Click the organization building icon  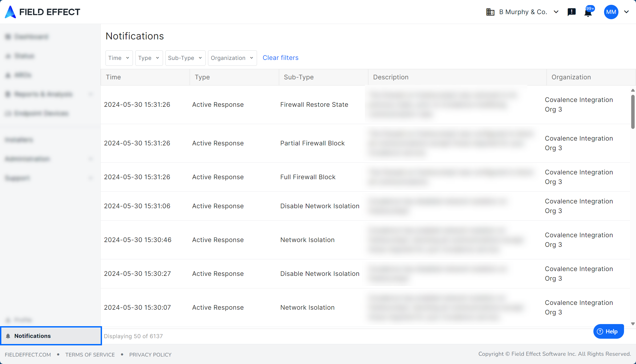490,12
